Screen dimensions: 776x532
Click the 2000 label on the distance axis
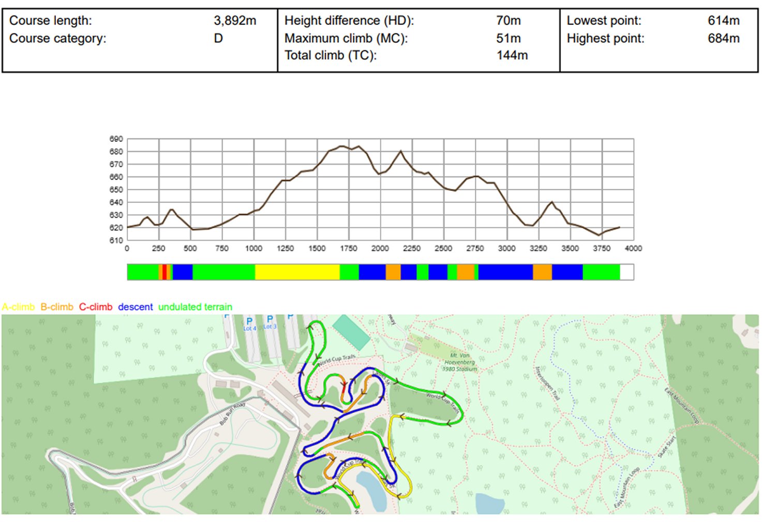pyautogui.click(x=380, y=248)
